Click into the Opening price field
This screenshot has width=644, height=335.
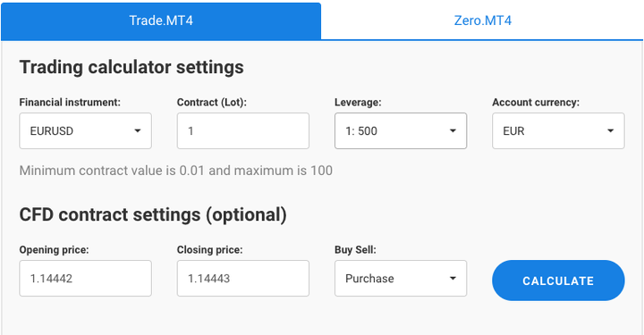86,278
